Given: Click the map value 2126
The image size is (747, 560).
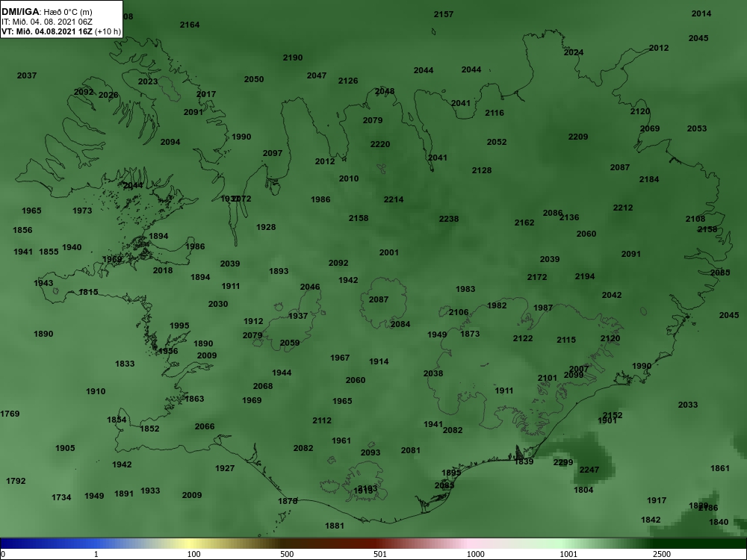Looking at the screenshot, I should pyautogui.click(x=348, y=81).
